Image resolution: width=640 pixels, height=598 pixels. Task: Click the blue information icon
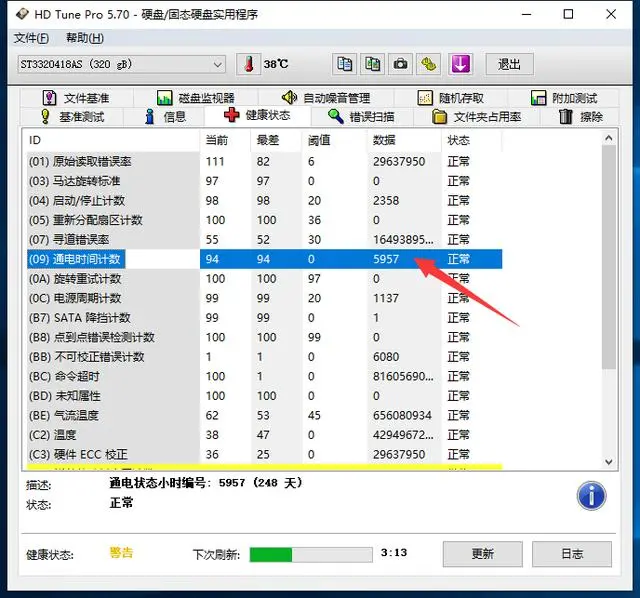point(591,496)
